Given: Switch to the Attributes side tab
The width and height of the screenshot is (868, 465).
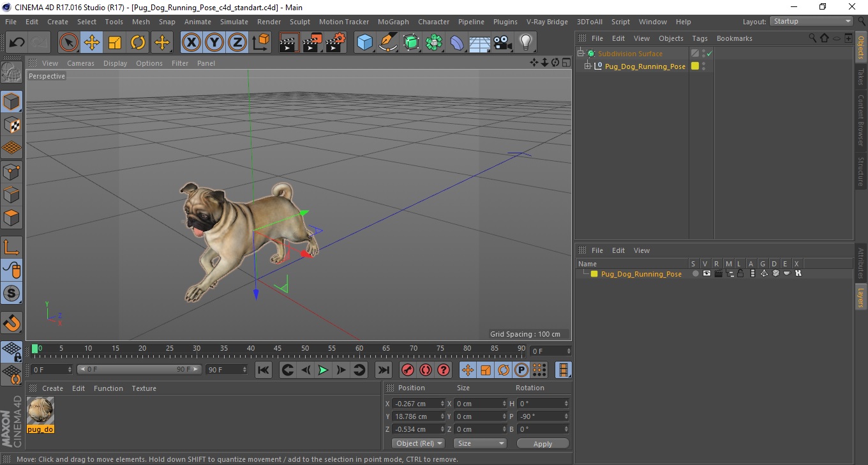Looking at the screenshot, I should 860,263.
